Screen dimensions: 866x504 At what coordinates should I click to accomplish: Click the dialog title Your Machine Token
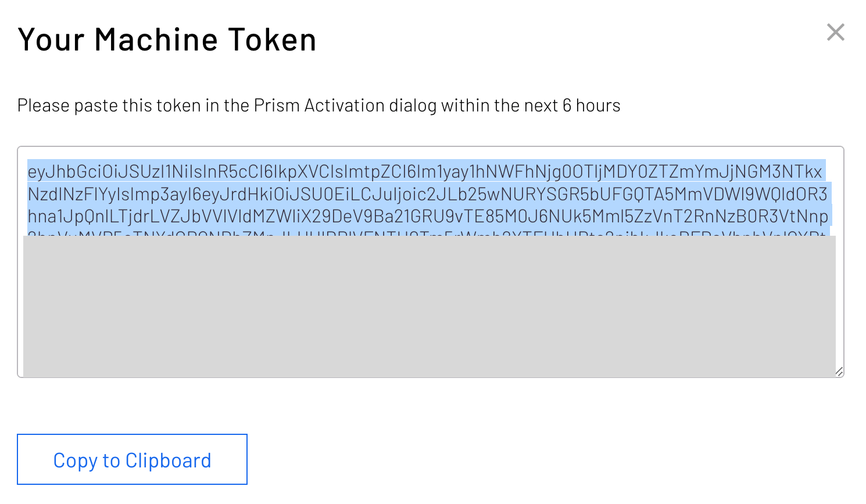point(167,39)
